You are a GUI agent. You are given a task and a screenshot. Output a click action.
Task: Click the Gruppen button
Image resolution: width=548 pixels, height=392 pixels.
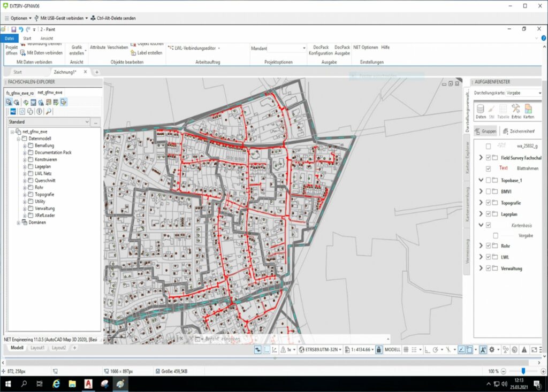[484, 131]
